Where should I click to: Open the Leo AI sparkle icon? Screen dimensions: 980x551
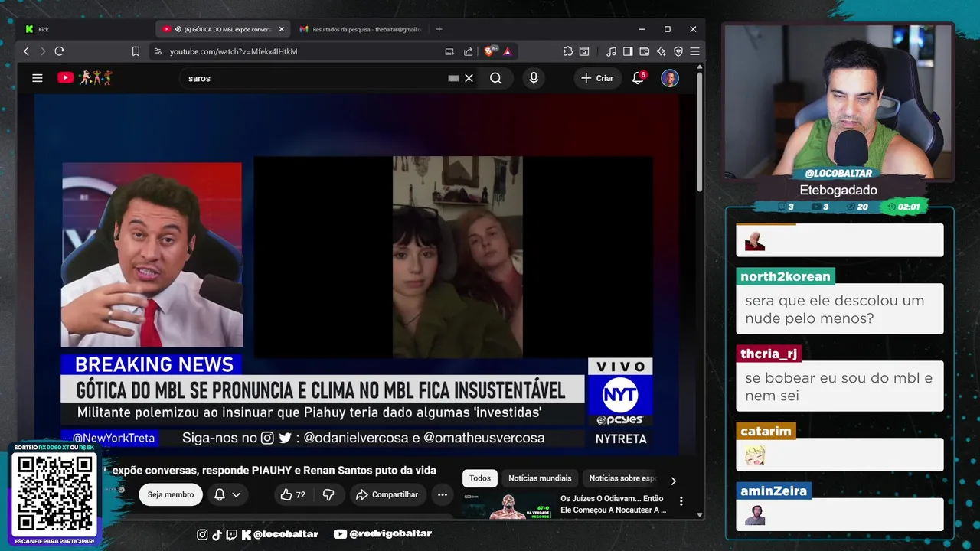661,51
